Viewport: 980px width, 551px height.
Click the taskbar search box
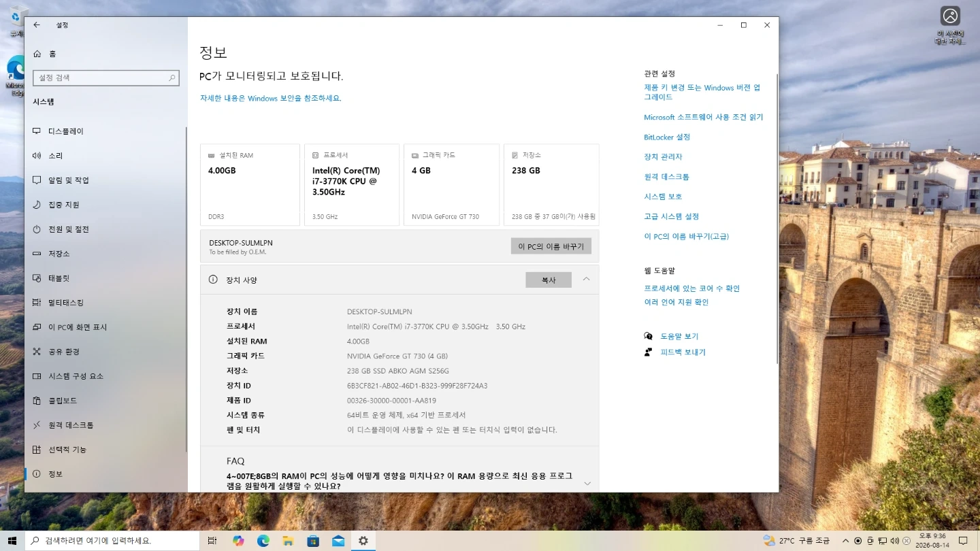tap(112, 541)
